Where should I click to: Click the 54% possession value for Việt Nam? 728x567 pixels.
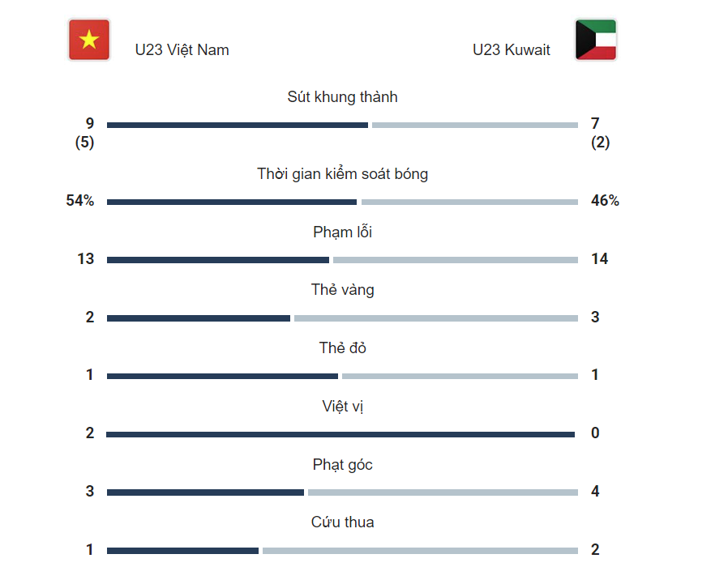(x=80, y=201)
